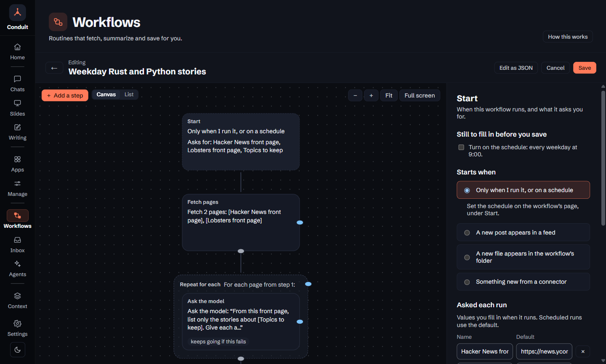
Task: Open the Workflows section in sidebar
Action: (17, 219)
